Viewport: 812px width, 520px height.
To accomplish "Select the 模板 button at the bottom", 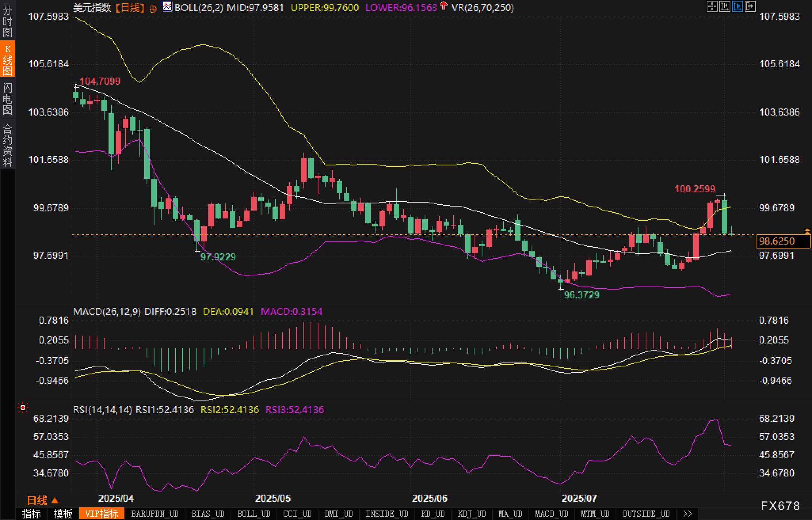I will click(x=63, y=514).
